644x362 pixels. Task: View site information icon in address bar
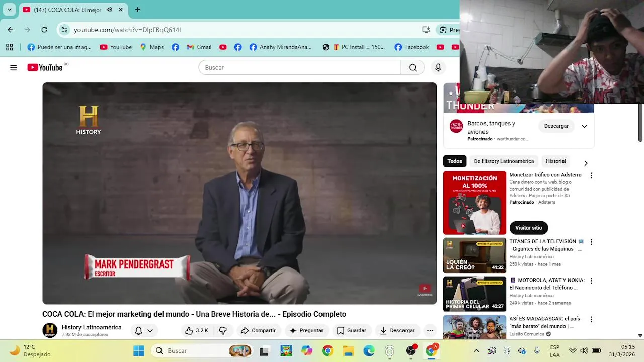pos(64,30)
